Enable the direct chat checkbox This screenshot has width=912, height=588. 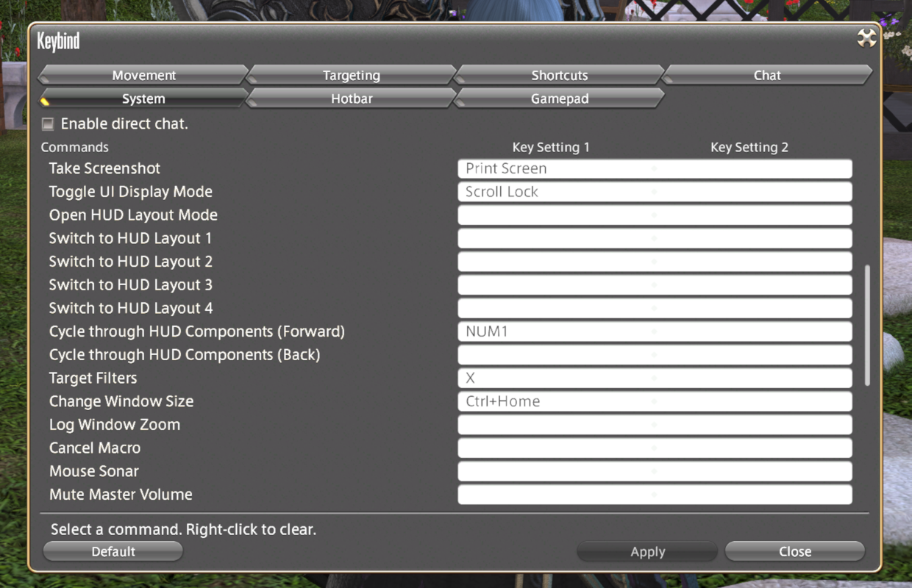click(48, 124)
